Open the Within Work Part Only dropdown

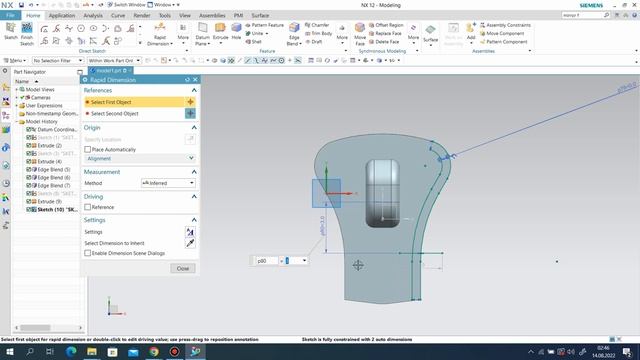point(114,60)
